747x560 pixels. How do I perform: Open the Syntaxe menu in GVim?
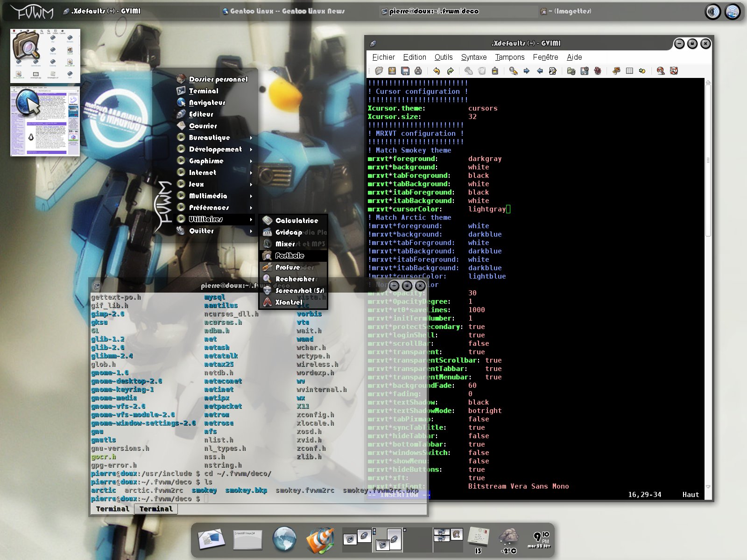pyautogui.click(x=474, y=57)
